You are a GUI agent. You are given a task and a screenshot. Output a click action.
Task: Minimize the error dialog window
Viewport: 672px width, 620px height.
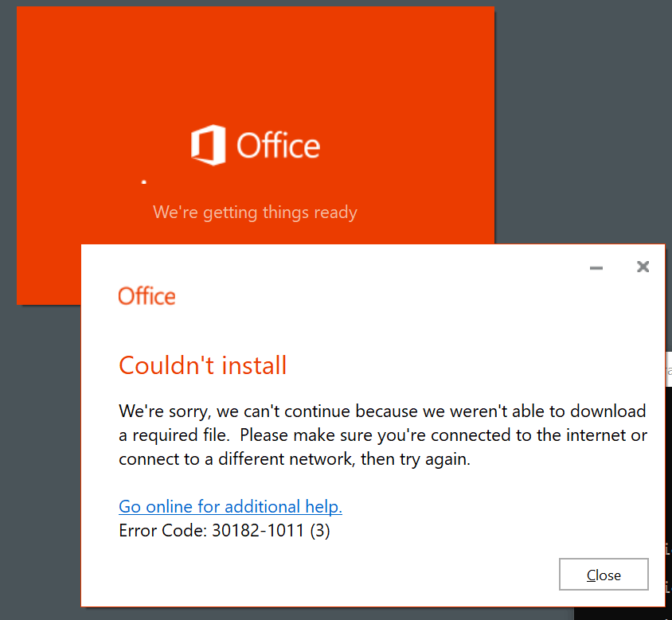pyautogui.click(x=596, y=267)
